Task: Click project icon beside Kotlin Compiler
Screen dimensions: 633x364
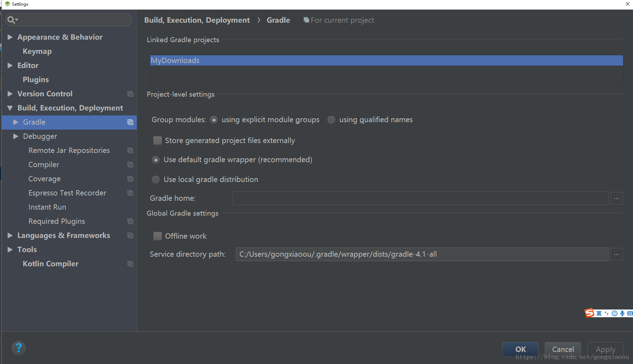Action: tap(130, 264)
